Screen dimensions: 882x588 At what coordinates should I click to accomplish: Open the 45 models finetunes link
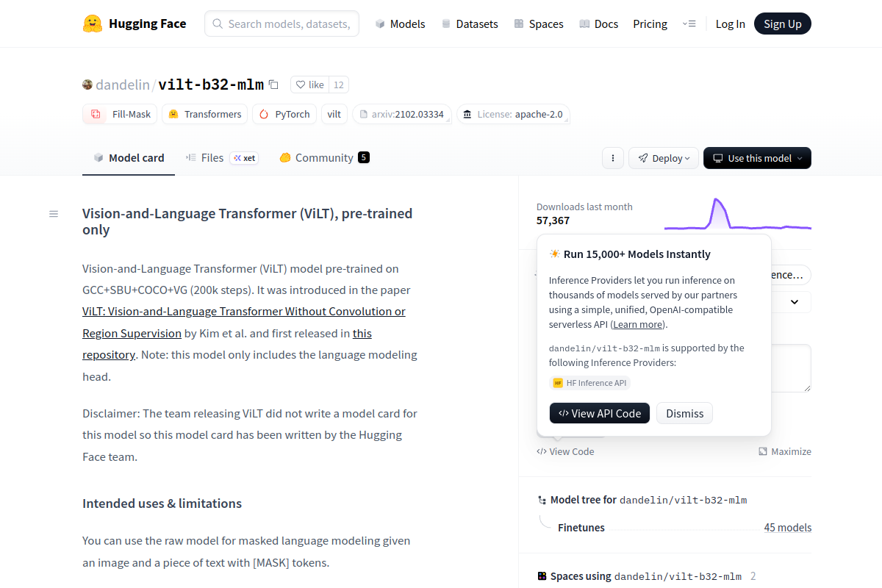(x=788, y=527)
